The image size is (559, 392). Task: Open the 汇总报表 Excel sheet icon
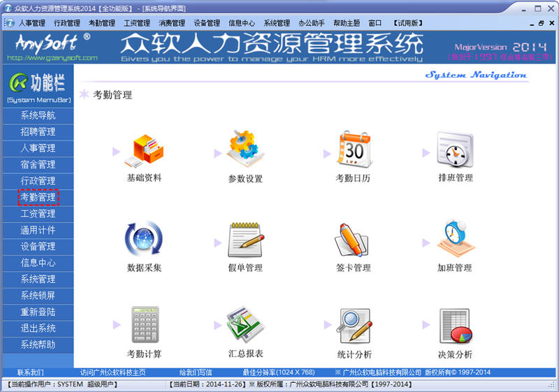click(245, 324)
